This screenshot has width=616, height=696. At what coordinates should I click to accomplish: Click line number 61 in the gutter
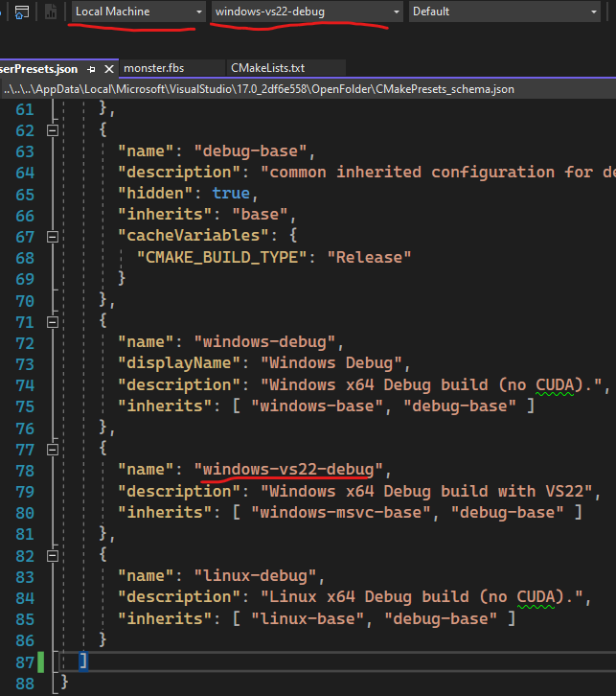25,109
